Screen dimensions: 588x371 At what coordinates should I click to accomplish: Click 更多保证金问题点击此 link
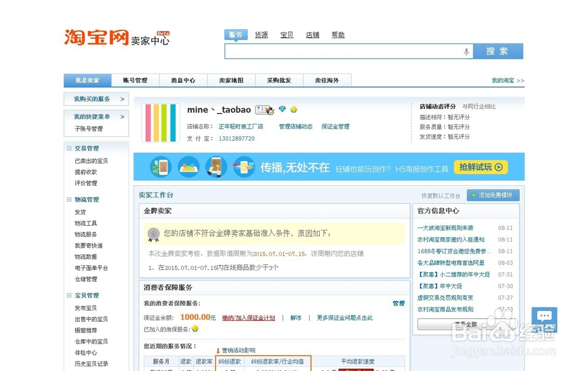click(x=345, y=317)
